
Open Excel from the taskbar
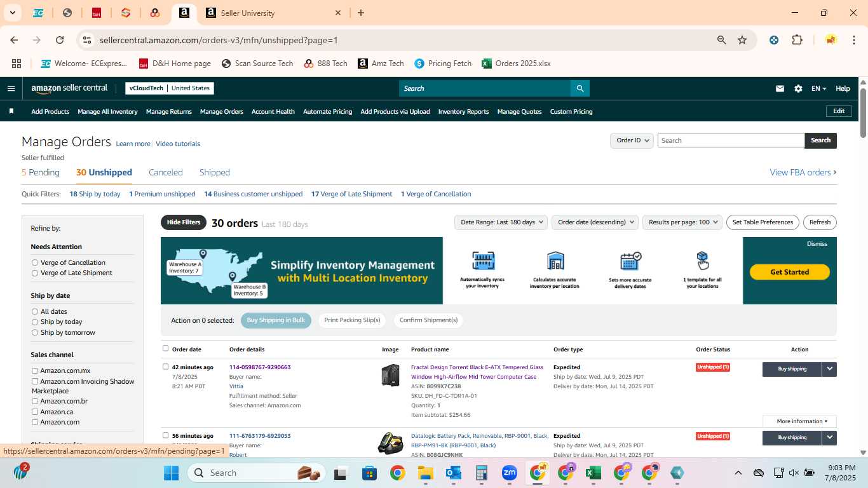coord(593,473)
